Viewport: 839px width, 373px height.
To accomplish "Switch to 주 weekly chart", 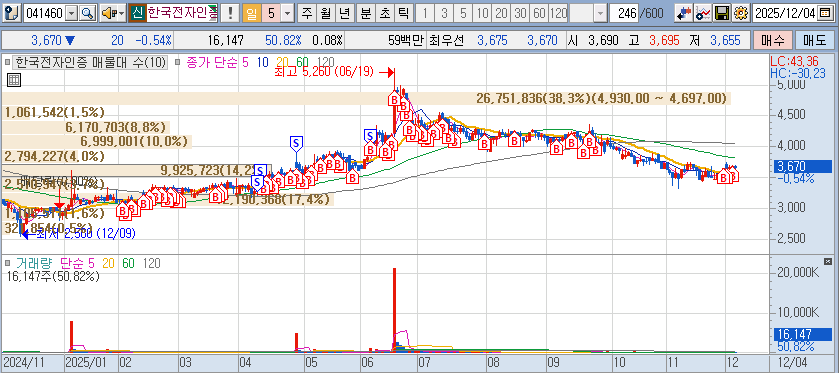I will tap(307, 13).
